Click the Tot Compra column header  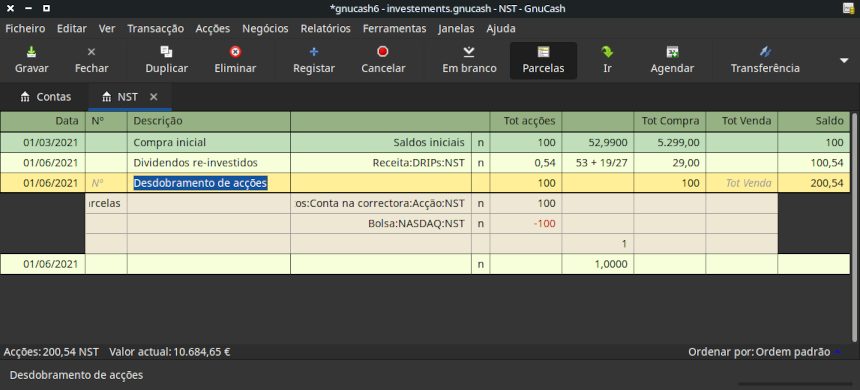[x=670, y=121]
